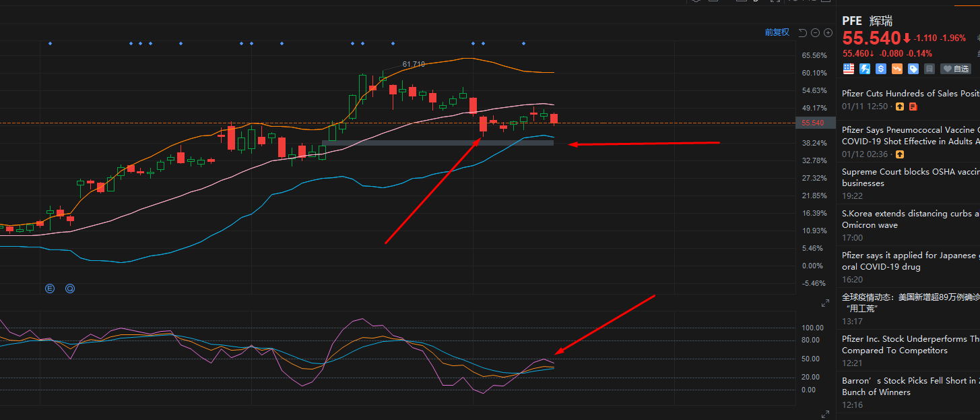Click the 'Q' marker on the chart
Viewport: 980px width, 420px height.
(x=70, y=289)
